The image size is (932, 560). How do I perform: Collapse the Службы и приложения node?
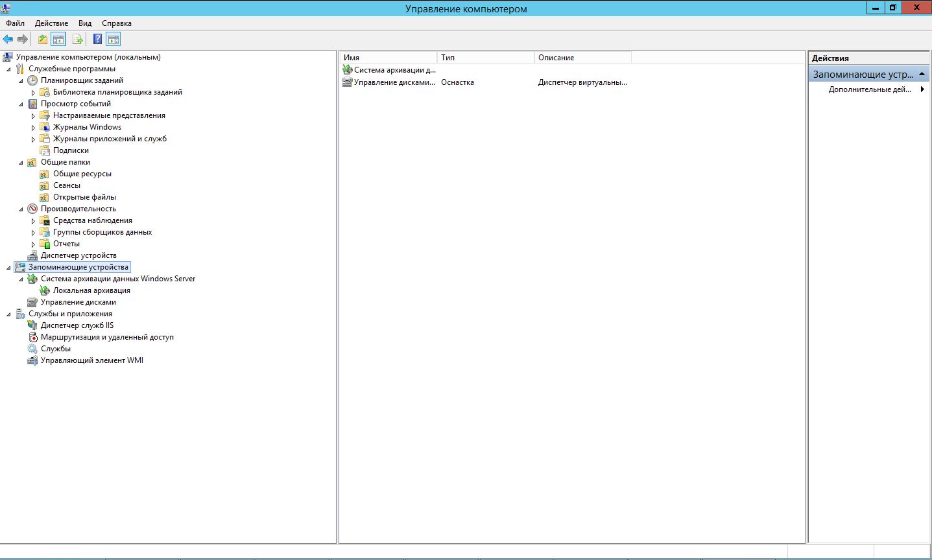8,314
